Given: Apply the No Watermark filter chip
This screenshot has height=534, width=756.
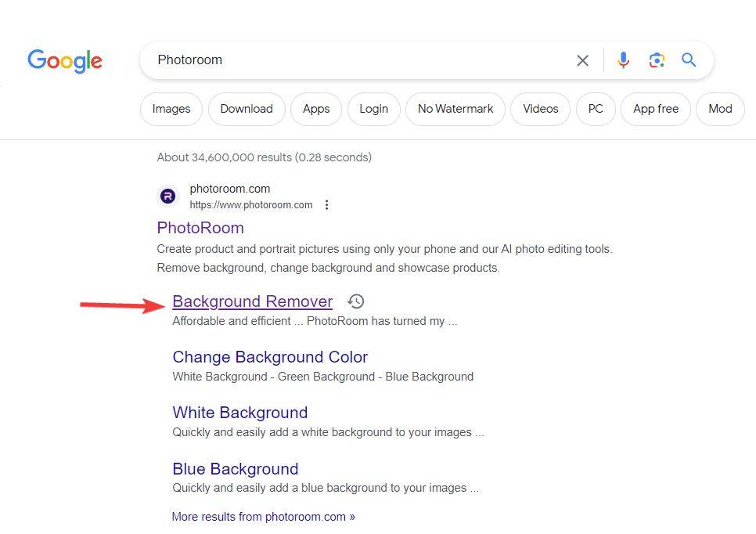Looking at the screenshot, I should [455, 109].
